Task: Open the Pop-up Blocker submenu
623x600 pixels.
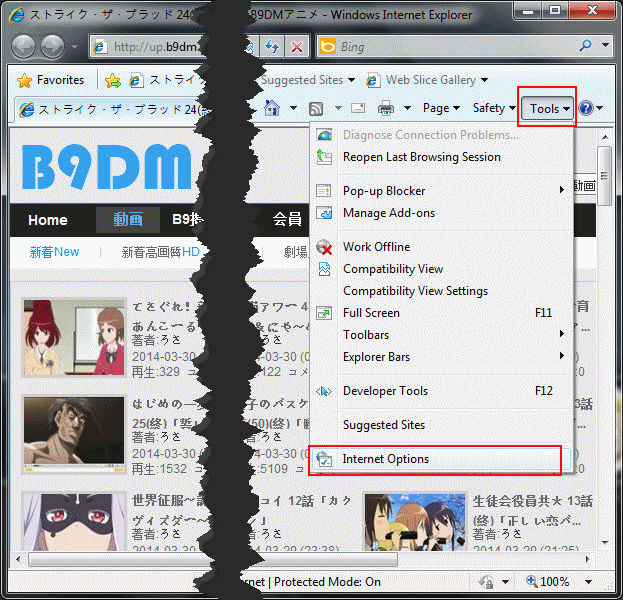Action: pyautogui.click(x=441, y=191)
